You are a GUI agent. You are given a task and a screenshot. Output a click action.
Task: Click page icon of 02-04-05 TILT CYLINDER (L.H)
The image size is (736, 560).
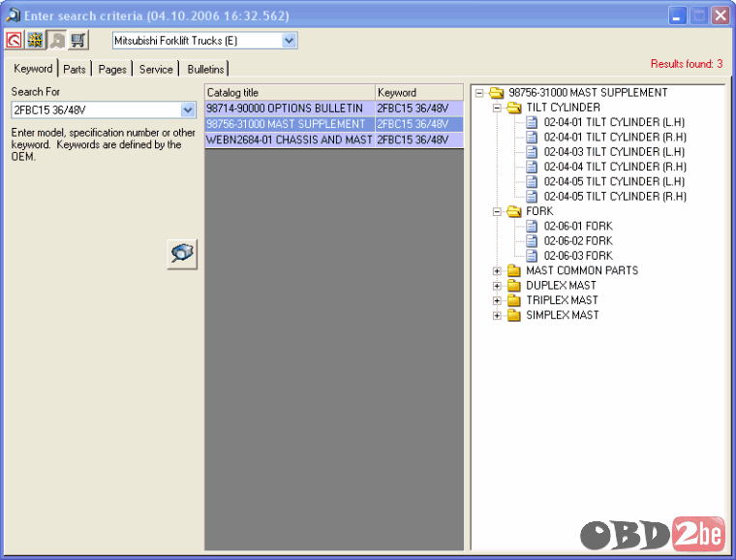coord(532,181)
